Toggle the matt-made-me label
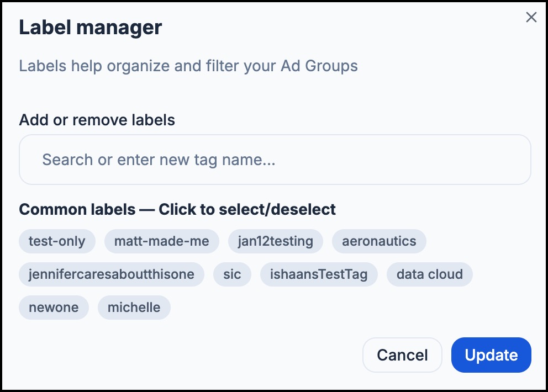Viewport: 548px width, 392px height. coord(162,241)
